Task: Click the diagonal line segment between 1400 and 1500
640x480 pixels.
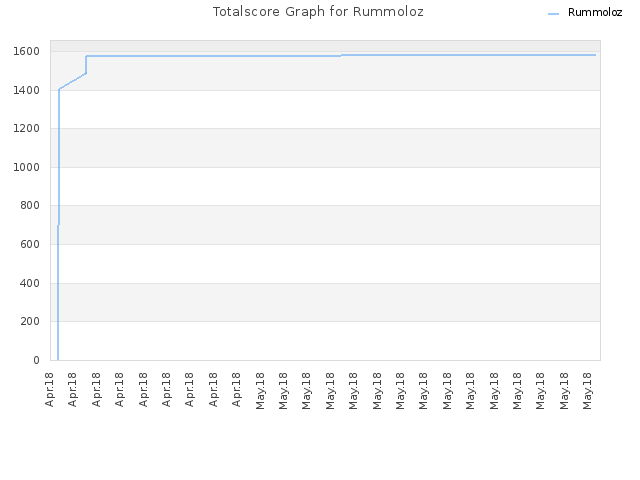Action: (73, 81)
